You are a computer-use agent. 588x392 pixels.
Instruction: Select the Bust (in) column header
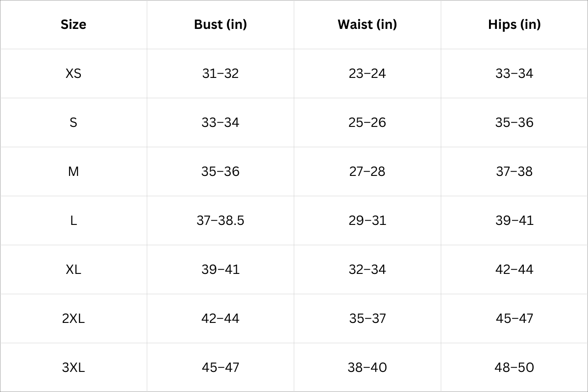point(220,24)
